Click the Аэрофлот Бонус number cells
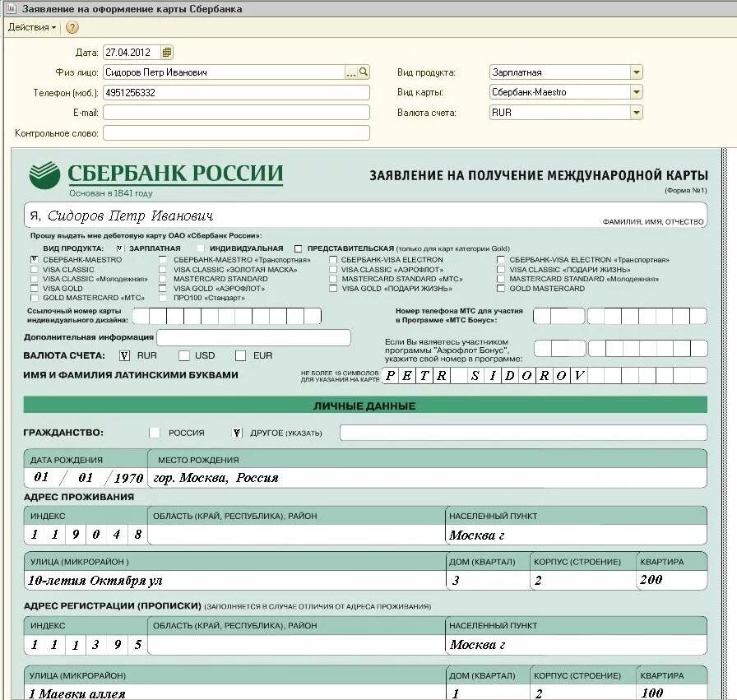The image size is (737, 700). coord(620,348)
